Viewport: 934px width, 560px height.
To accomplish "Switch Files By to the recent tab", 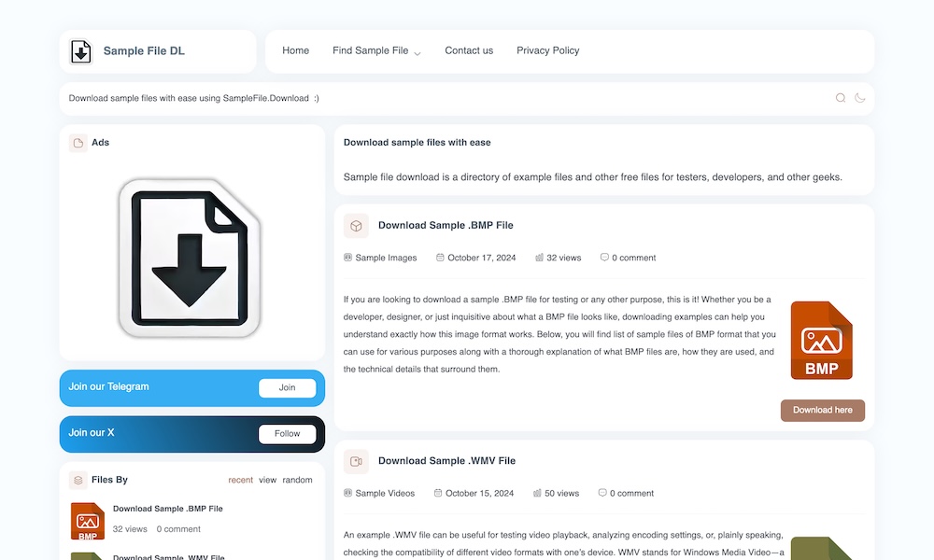I will (241, 480).
